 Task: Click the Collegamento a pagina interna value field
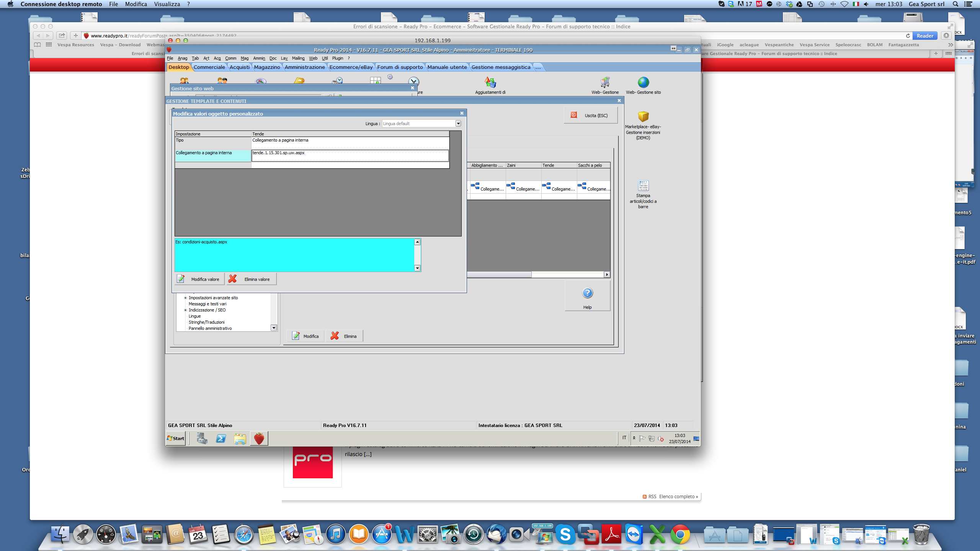click(x=350, y=155)
